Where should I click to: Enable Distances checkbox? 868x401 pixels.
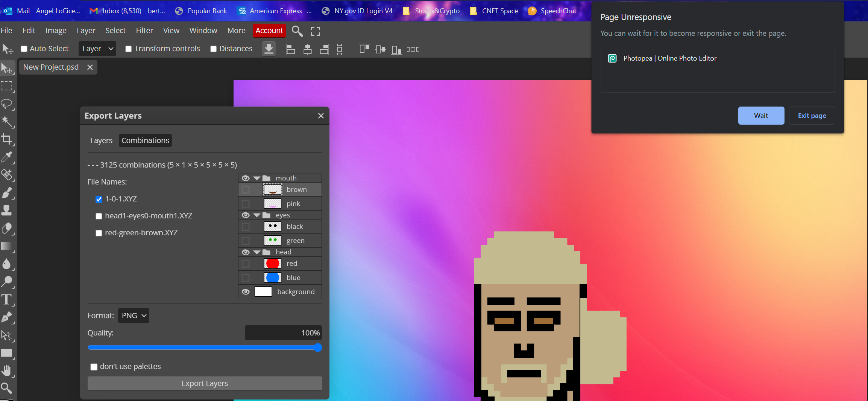(x=214, y=49)
